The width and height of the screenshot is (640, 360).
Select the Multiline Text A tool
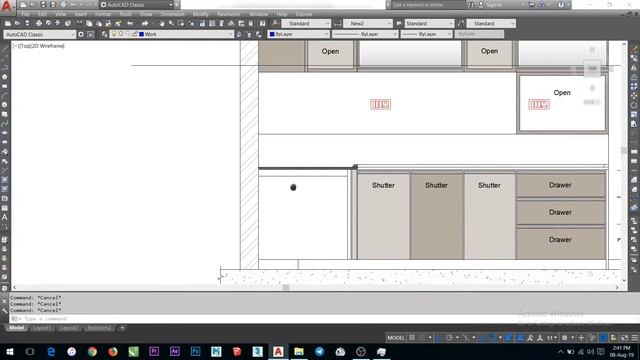tap(4, 217)
